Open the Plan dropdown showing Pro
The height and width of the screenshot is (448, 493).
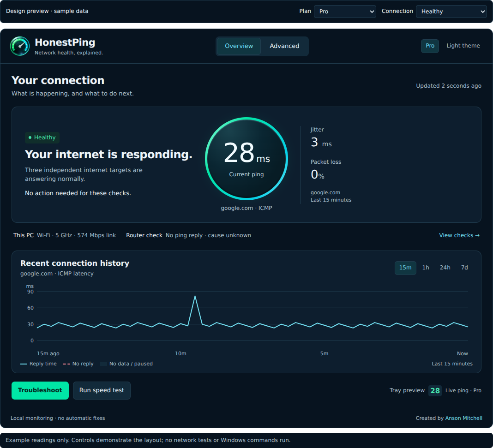(345, 12)
